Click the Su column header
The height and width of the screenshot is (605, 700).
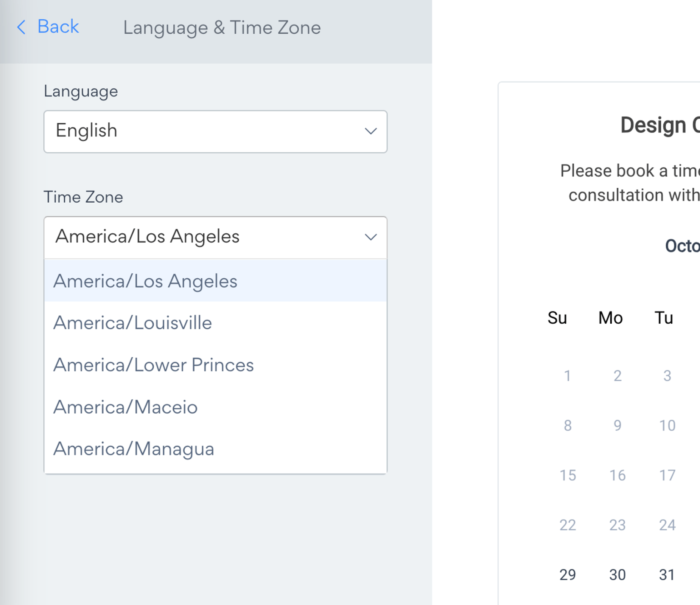click(557, 318)
